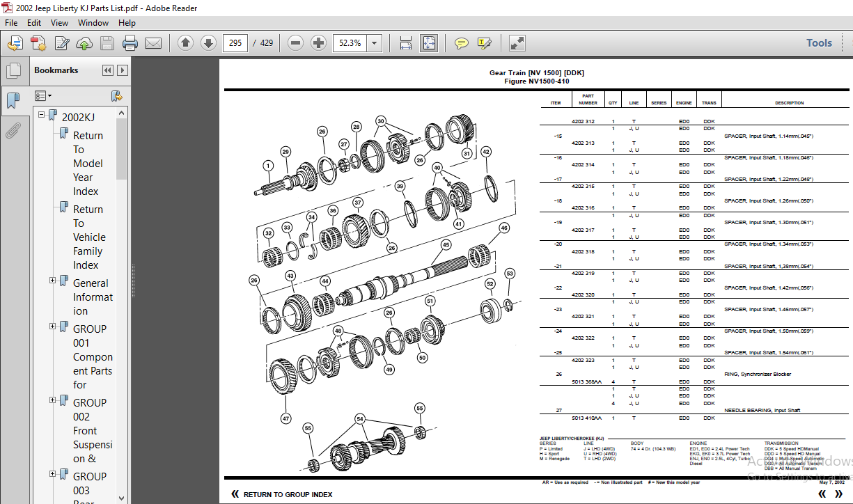The height and width of the screenshot is (504, 853).
Task: Click the Adobe Reader title bar PDF icon
Action: [x=8, y=8]
